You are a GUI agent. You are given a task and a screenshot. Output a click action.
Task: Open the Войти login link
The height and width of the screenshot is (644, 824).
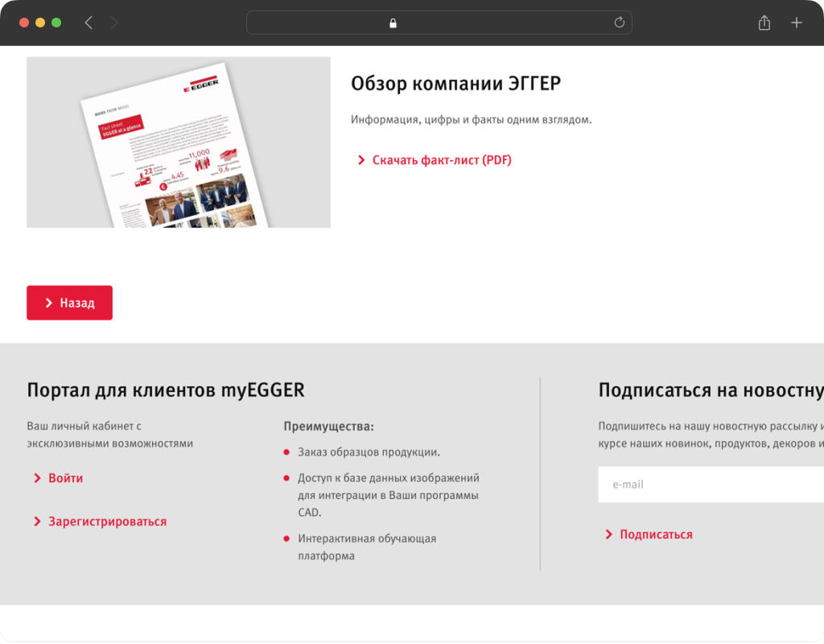(x=65, y=478)
